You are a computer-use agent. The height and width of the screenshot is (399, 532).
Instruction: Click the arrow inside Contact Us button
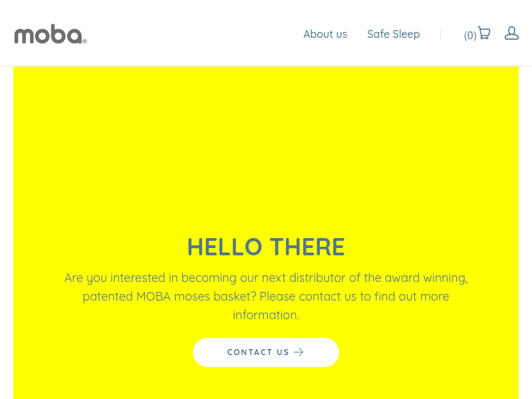299,352
